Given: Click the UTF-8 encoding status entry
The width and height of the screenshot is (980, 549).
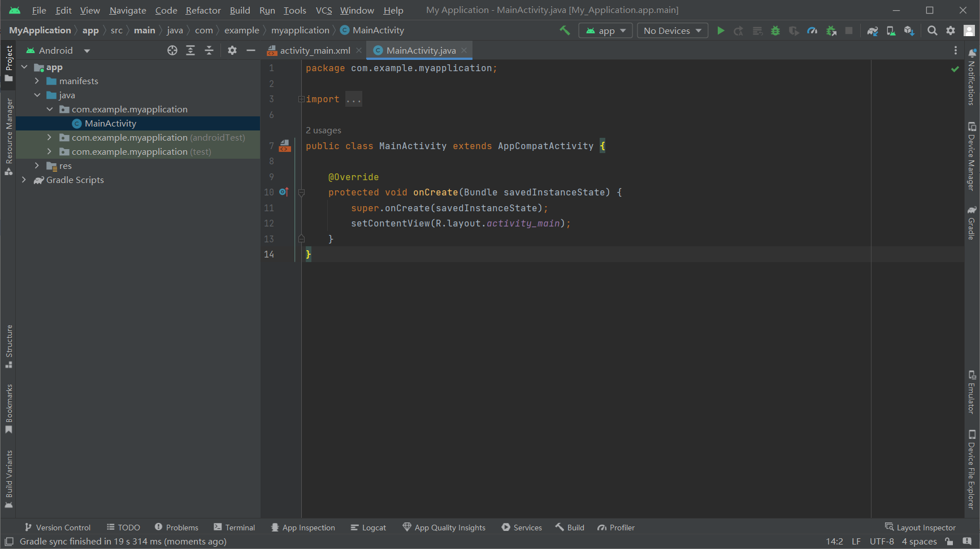Looking at the screenshot, I should [x=882, y=542].
